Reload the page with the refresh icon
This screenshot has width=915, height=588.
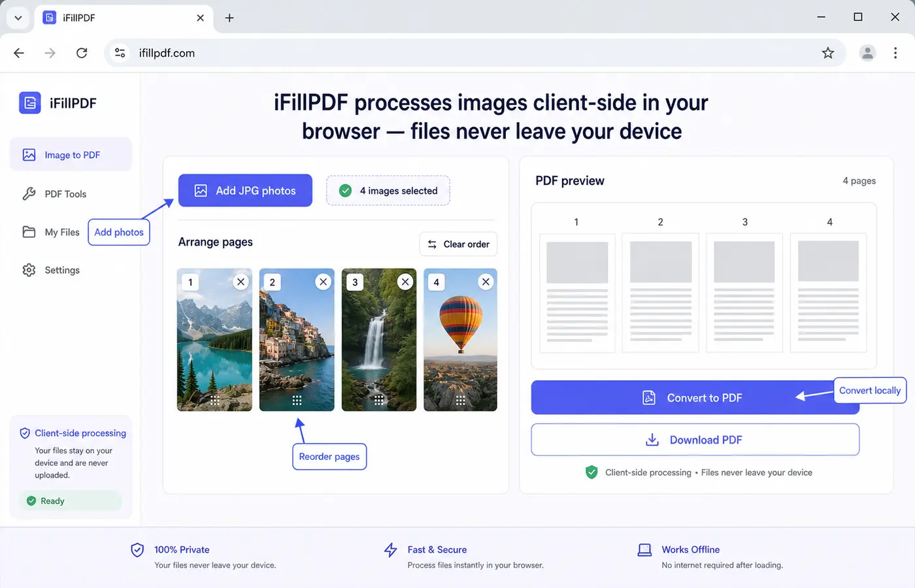tap(82, 53)
